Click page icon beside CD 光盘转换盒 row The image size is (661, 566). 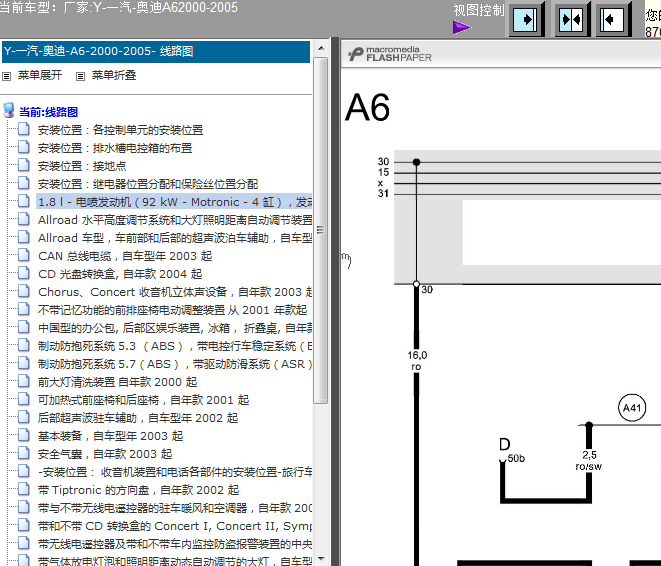pyautogui.click(x=24, y=273)
